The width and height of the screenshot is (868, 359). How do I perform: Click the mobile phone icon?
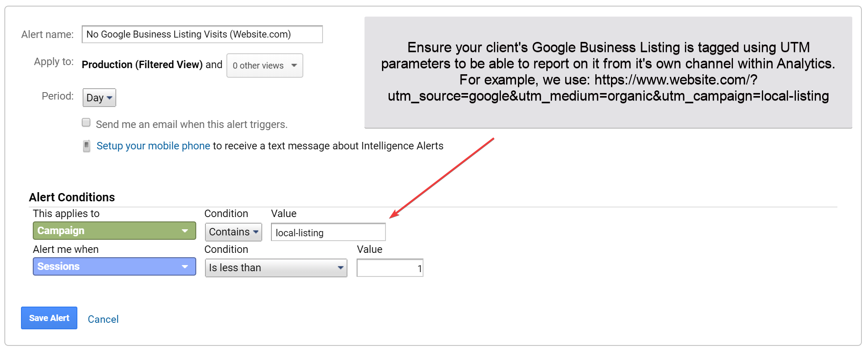(x=87, y=146)
